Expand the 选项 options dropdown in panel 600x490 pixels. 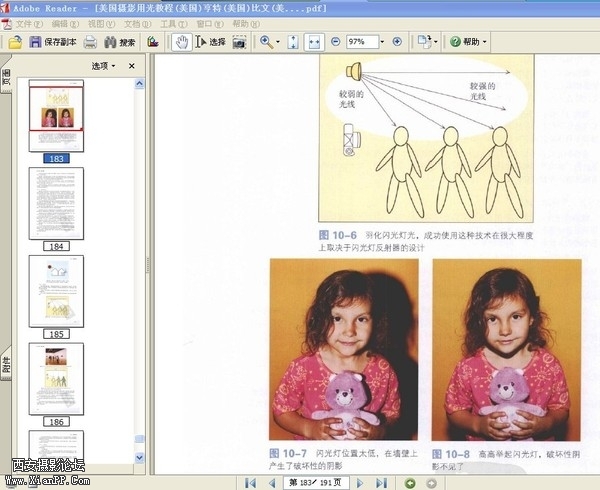(104, 66)
